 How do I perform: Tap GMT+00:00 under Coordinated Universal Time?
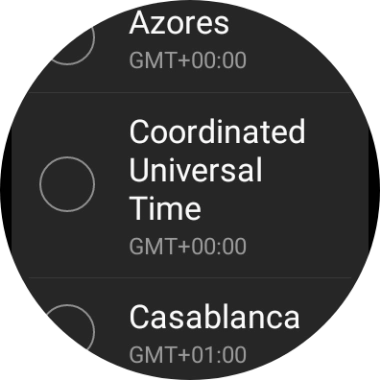[188, 246]
